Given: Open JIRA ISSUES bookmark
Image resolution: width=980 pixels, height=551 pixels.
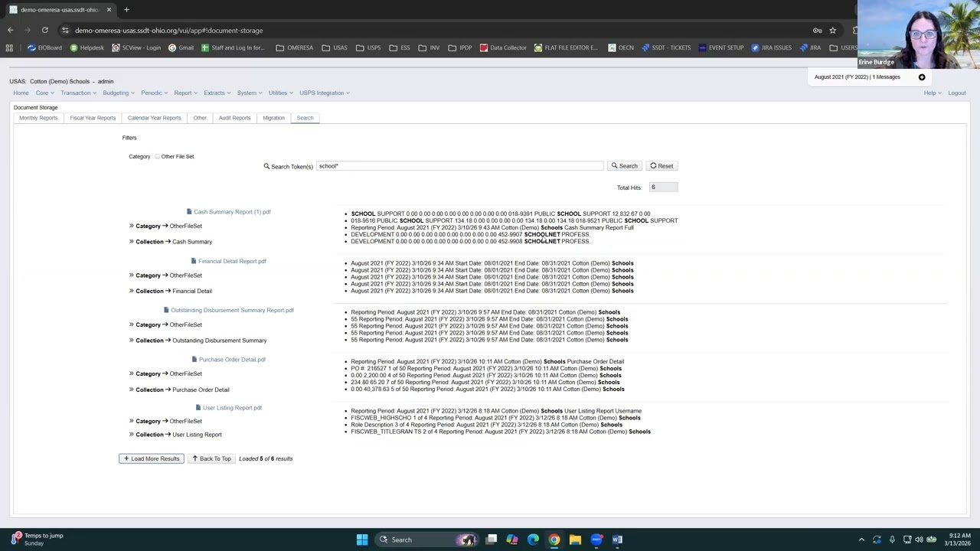Looking at the screenshot, I should 771,47.
